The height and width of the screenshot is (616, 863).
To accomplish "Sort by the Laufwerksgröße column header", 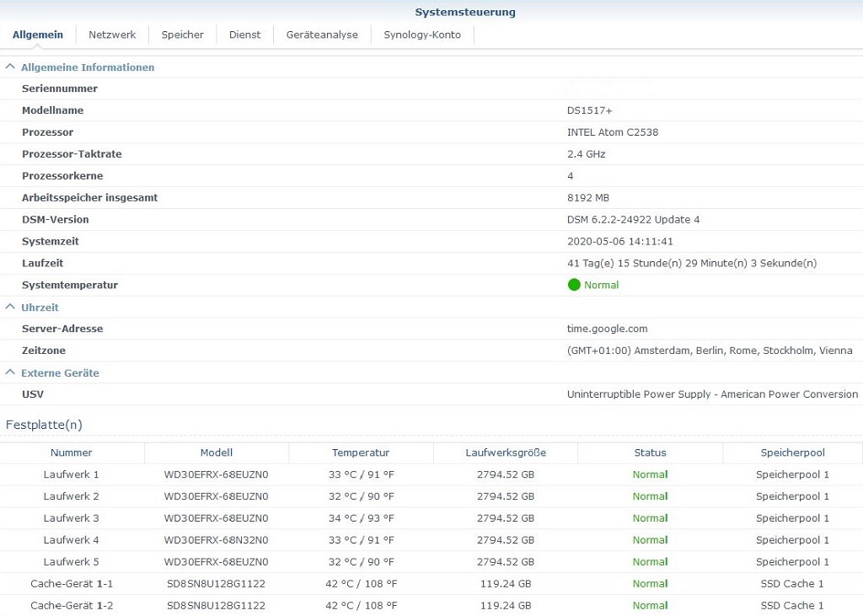I will click(x=506, y=453).
